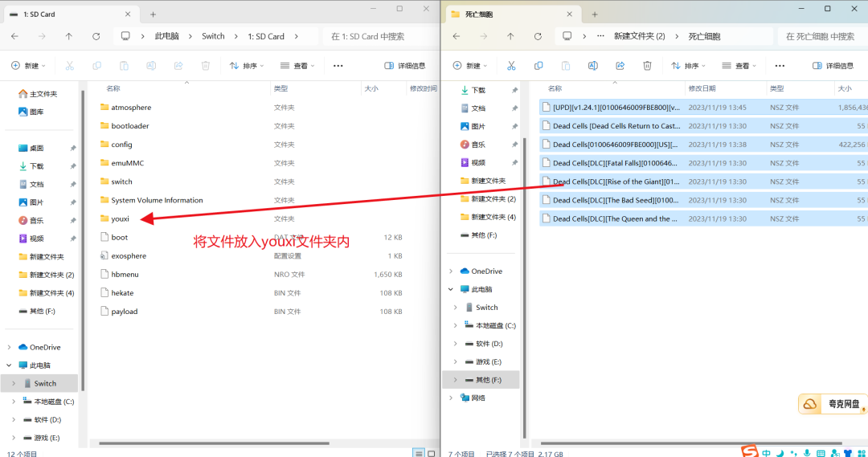Go up one level in SD Card window
Image resolution: width=868 pixels, height=457 pixels.
68,36
